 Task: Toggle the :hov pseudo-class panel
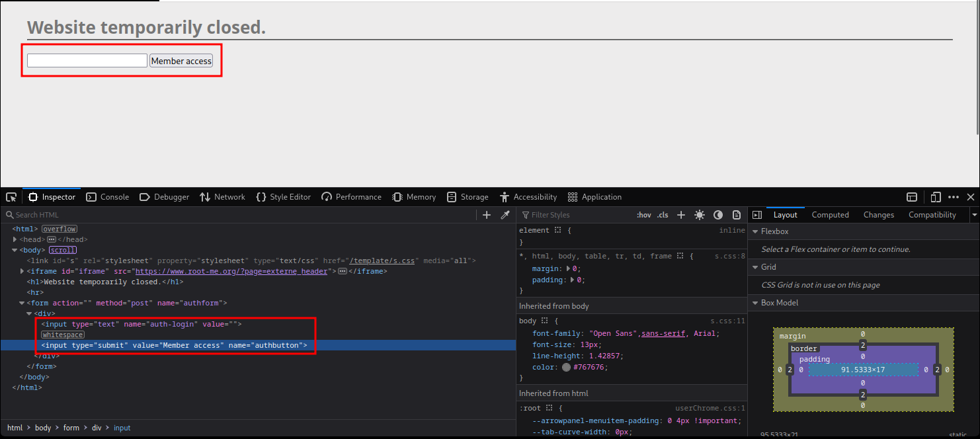[643, 215]
